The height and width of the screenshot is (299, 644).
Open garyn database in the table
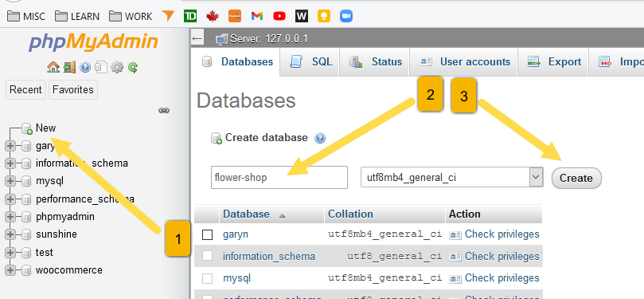pyautogui.click(x=236, y=235)
